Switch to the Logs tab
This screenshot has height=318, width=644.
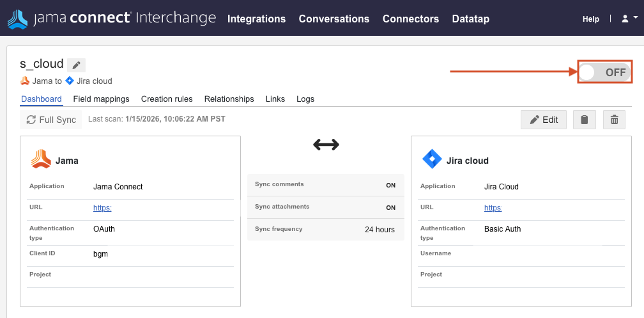[305, 99]
